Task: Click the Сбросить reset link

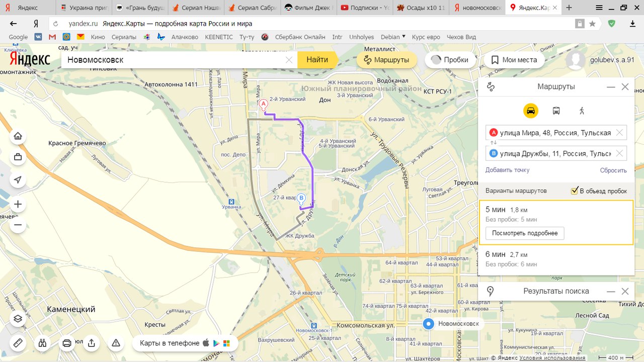Action: [x=613, y=170]
